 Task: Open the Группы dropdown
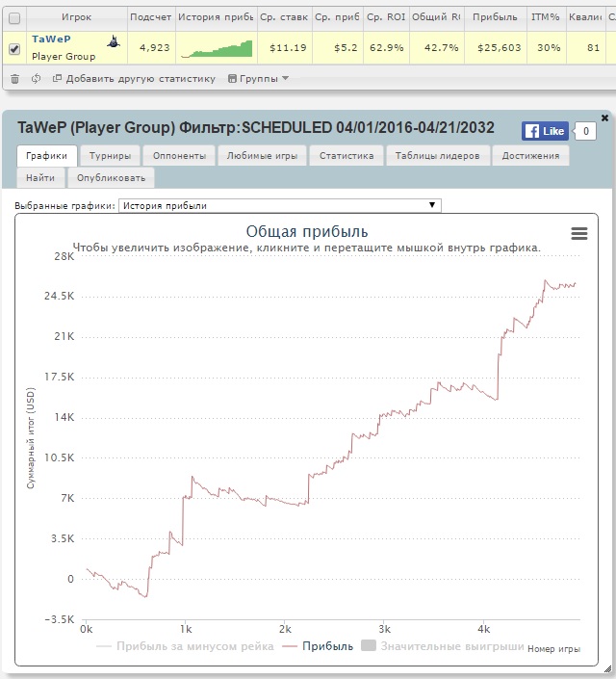(x=259, y=79)
